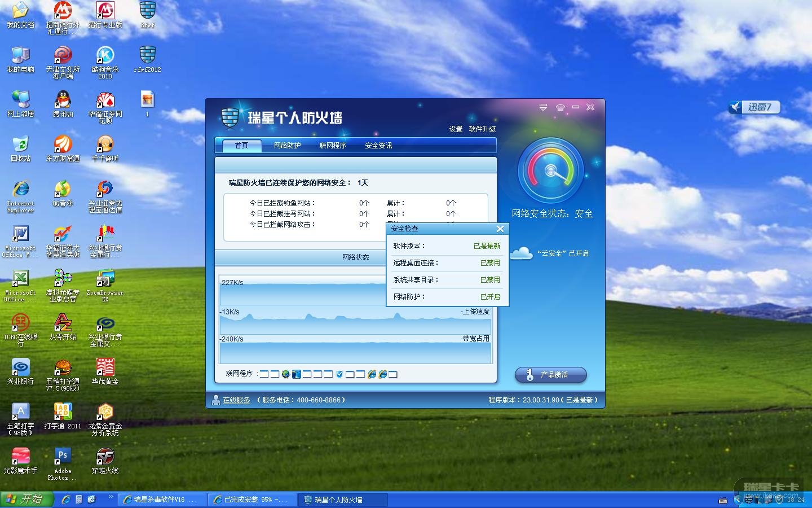Click the 系统共享目录 row in 安全检查
Image resolution: width=812 pixels, height=508 pixels.
(x=447, y=280)
